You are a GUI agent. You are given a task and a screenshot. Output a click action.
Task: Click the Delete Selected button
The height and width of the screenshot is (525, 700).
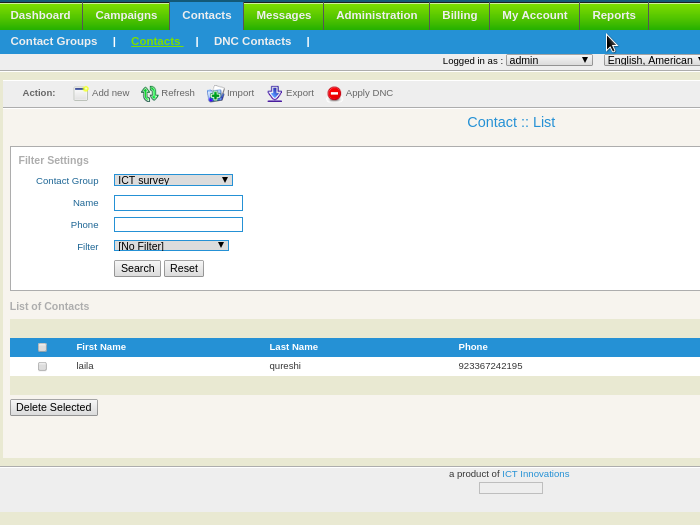click(x=54, y=407)
